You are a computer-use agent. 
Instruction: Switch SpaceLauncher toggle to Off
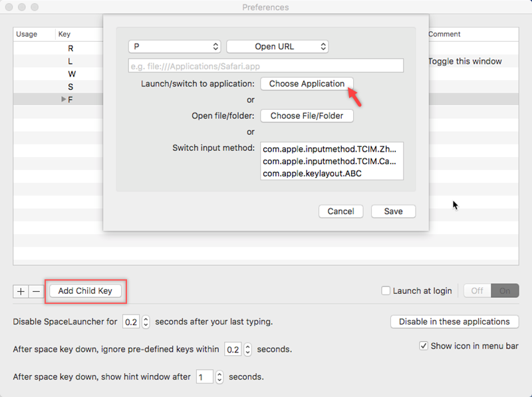pyautogui.click(x=477, y=291)
